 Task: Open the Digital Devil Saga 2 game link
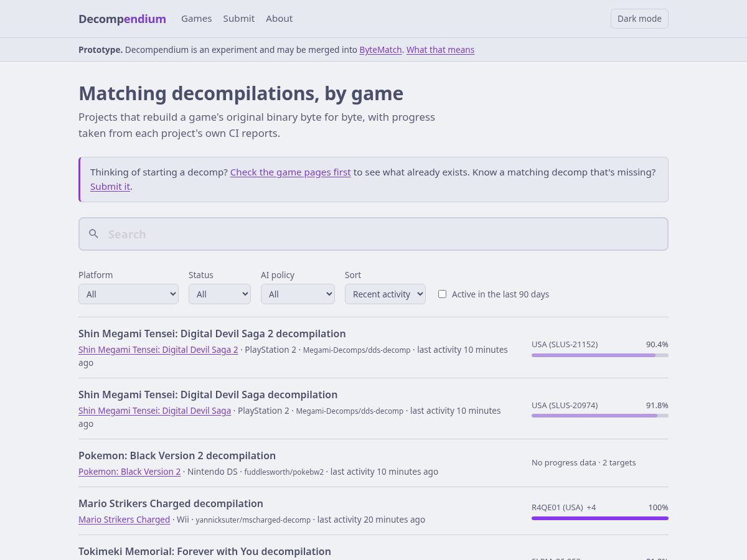coord(158,350)
